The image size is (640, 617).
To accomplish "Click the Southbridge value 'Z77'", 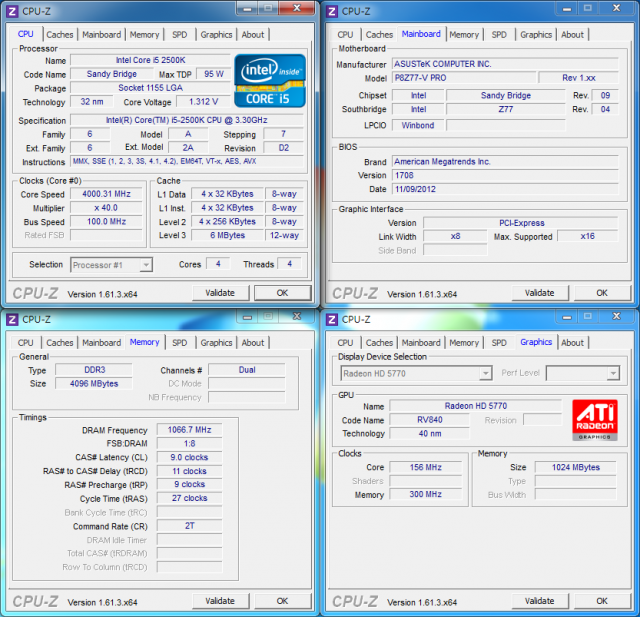I will (x=506, y=109).
